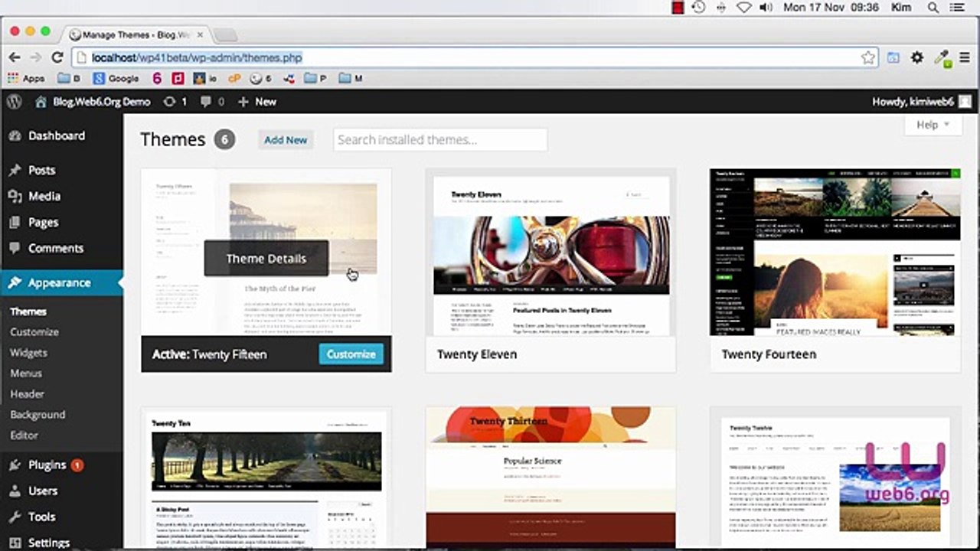The image size is (980, 551).
Task: Open the Themes submenu item
Action: click(28, 311)
